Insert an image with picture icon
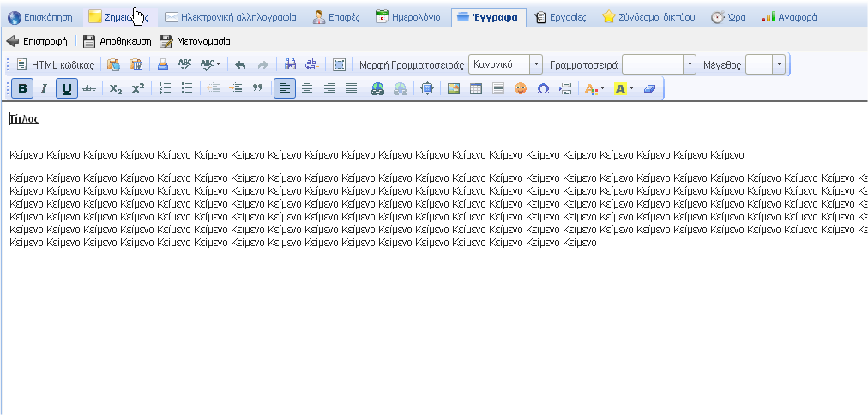Viewport: 868px width, 415px height. [x=454, y=88]
